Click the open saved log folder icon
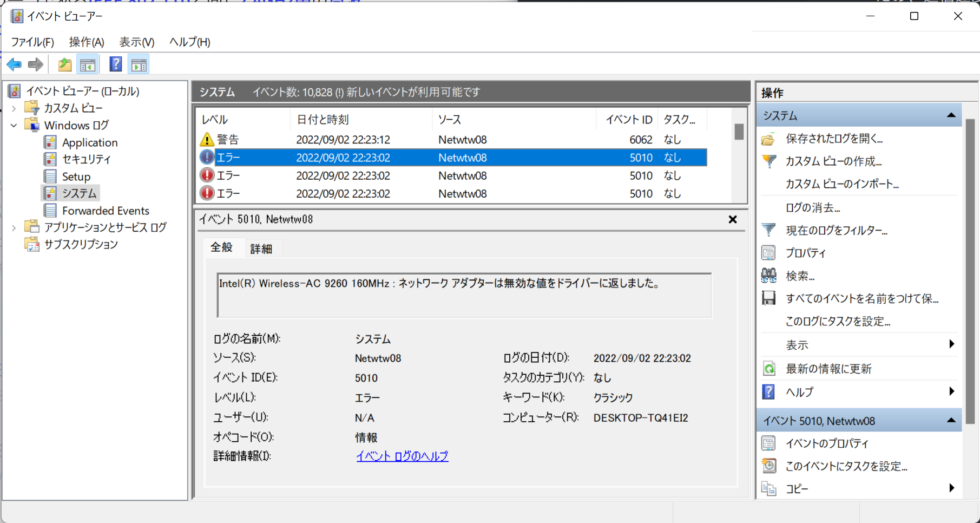 pyautogui.click(x=768, y=139)
